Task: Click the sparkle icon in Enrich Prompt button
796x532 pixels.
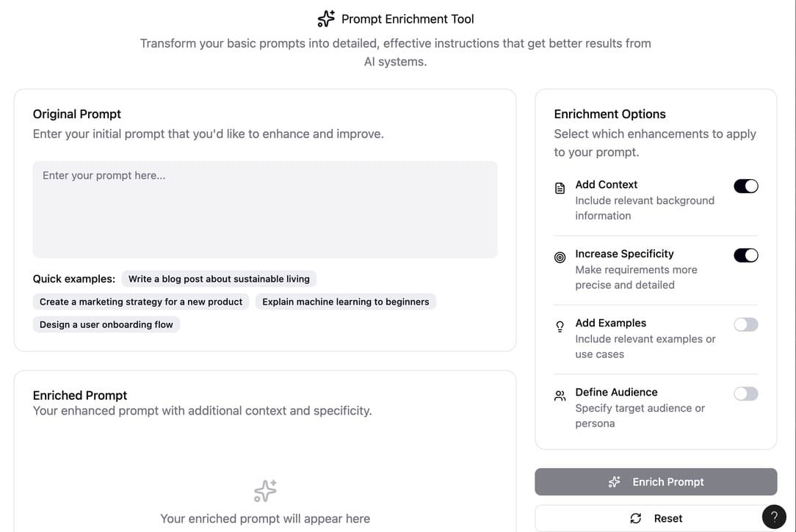Action: [615, 482]
